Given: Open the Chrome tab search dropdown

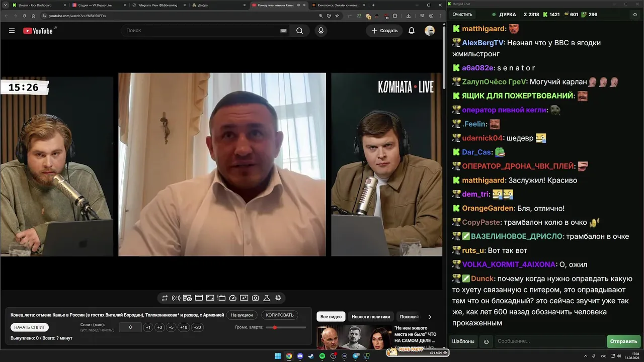Looking at the screenshot, I should point(5,5).
